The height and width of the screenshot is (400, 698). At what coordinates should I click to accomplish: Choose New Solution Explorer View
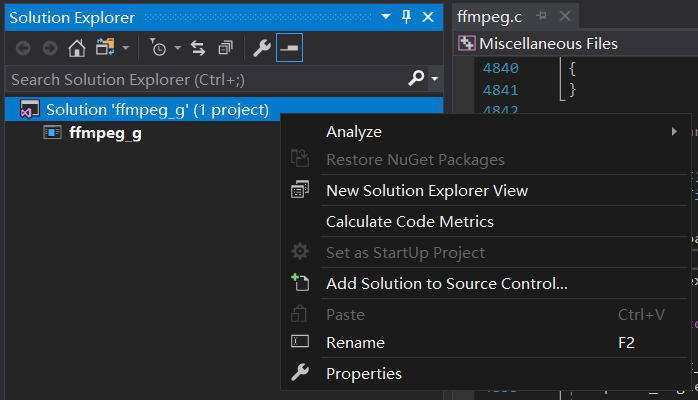click(x=485, y=190)
